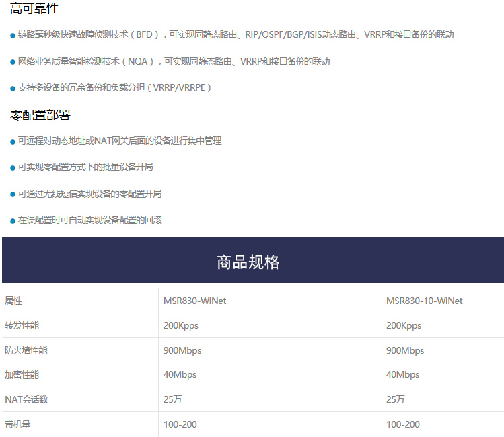Select the BFD 链路毫秒级快速故障侦测技术 bullet line

click(x=231, y=34)
